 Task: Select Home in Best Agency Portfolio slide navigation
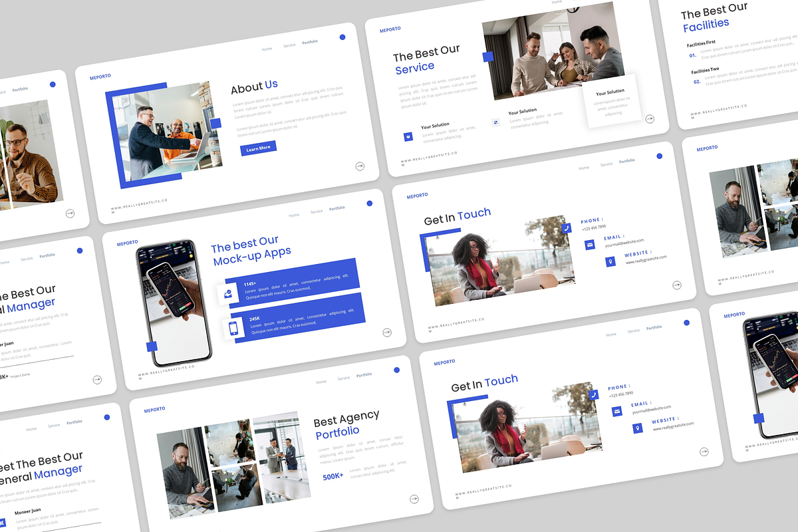(x=321, y=382)
